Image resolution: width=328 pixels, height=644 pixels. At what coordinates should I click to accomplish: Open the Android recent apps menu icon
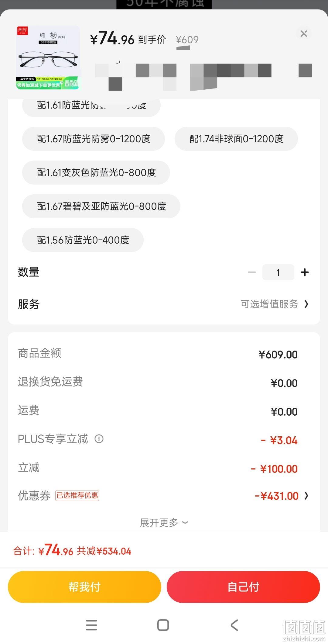tap(91, 625)
